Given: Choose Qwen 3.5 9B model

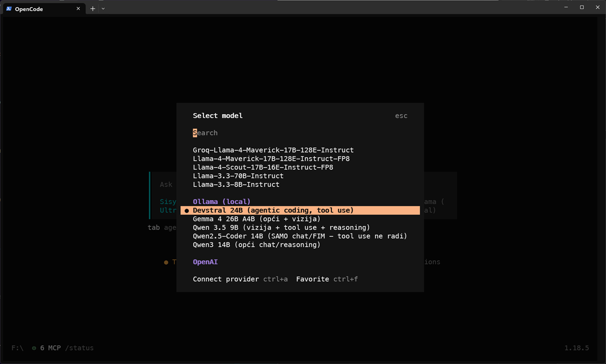Looking at the screenshot, I should tap(281, 227).
